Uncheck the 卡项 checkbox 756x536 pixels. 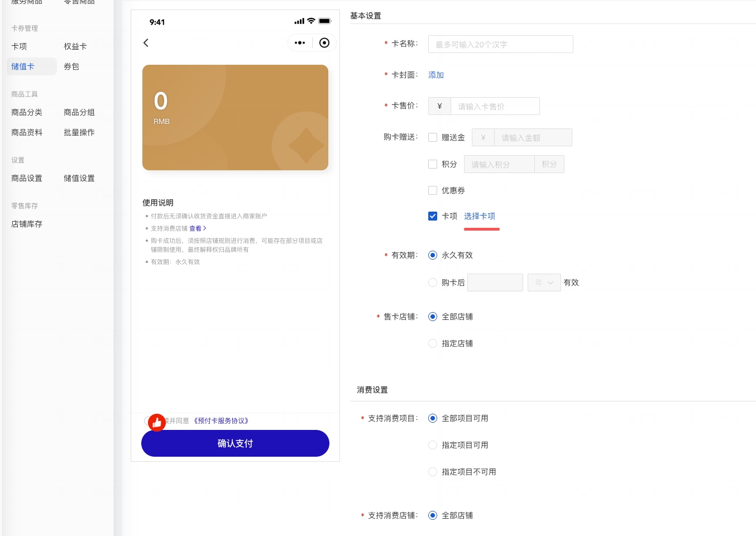coord(433,216)
